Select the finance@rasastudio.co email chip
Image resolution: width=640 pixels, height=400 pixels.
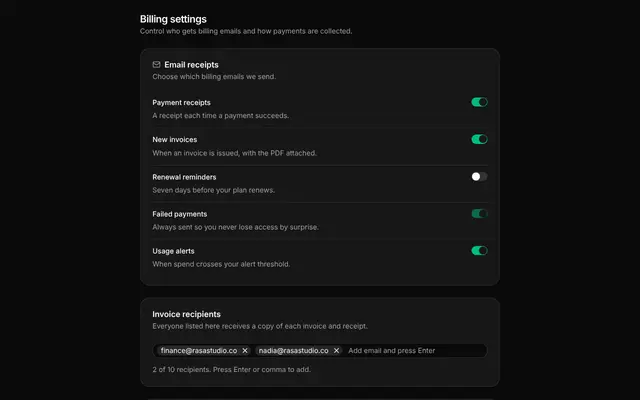pos(199,351)
